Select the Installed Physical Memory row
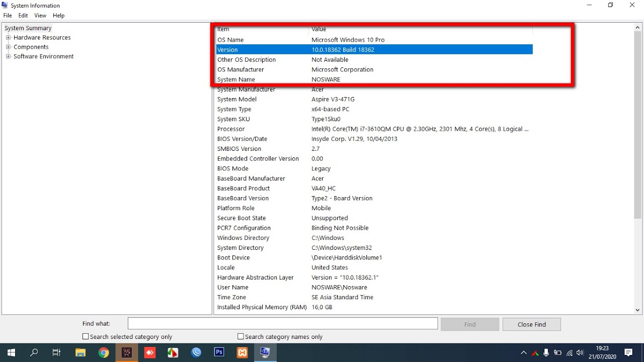The width and height of the screenshot is (644, 362). pyautogui.click(x=374, y=307)
